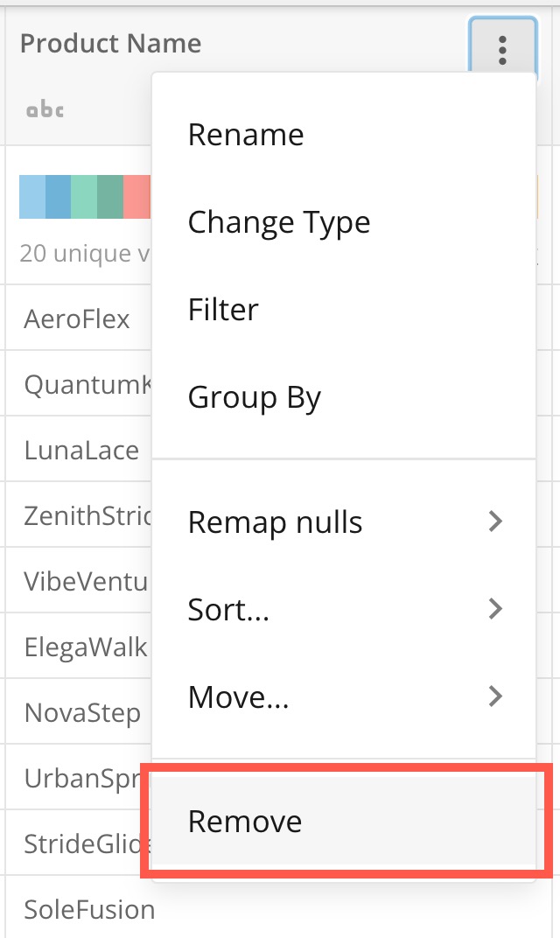The image size is (560, 938).
Task: Click the Product Name column header
Action: 110,44
